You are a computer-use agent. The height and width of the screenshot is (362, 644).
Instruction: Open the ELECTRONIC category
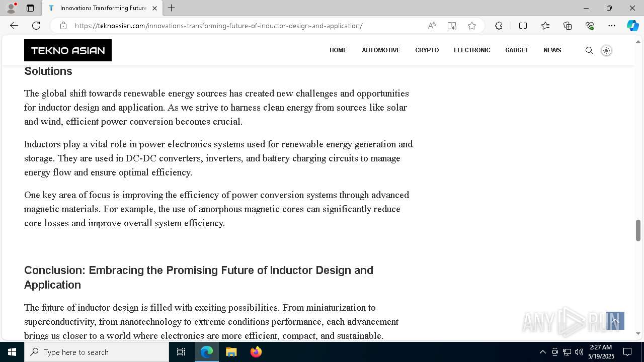click(472, 50)
